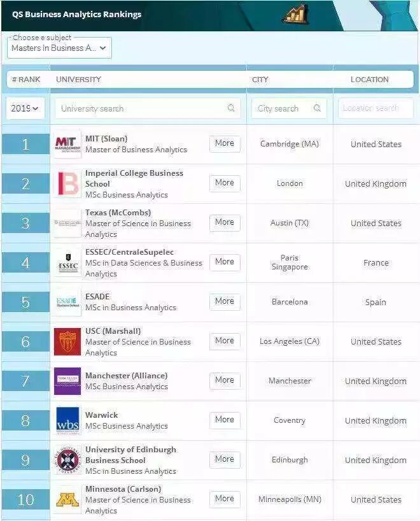Open the Manchester (Alliance) name link
The height and width of the screenshot is (521, 420).
127,376
